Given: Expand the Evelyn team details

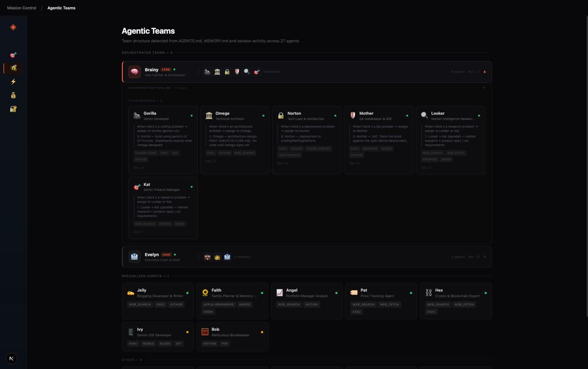Looking at the screenshot, I should (x=484, y=257).
